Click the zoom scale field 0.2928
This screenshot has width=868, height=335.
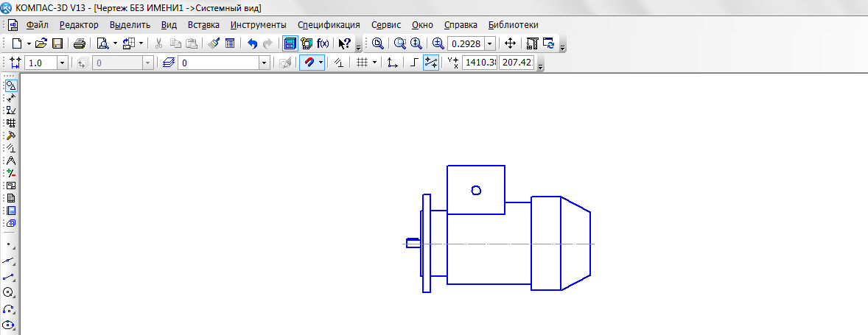(466, 43)
